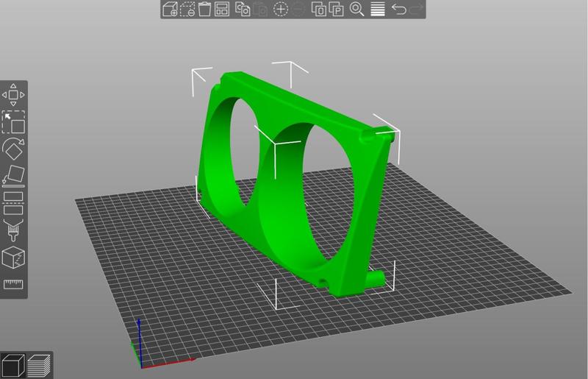
Task: Open the Search magnifier tool
Action: 356,9
